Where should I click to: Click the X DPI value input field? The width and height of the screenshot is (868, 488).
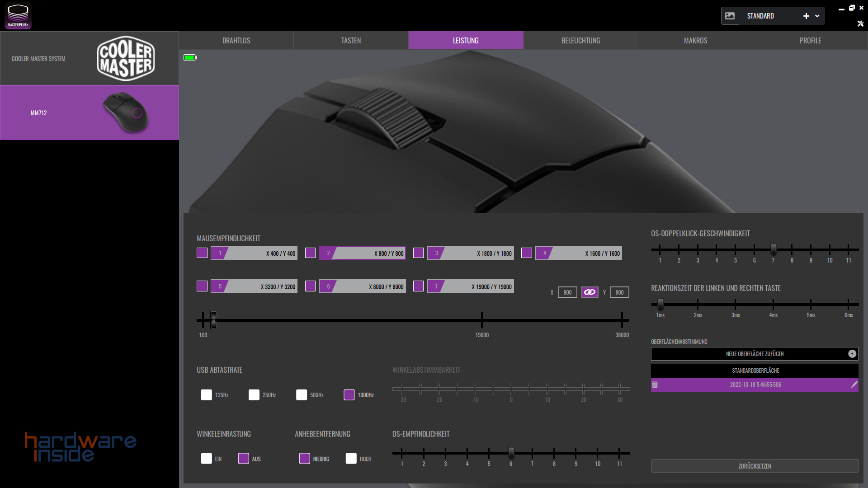(567, 292)
